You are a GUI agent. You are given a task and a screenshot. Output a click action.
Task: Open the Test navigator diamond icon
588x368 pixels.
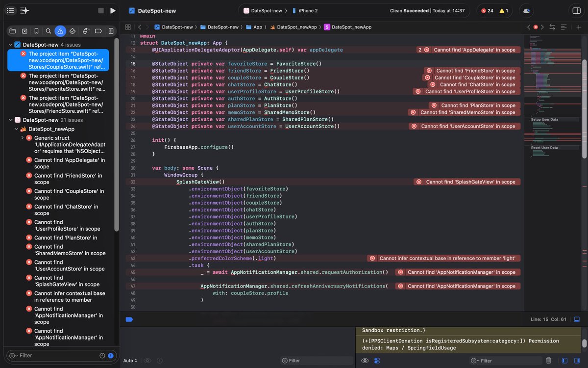coord(73,31)
